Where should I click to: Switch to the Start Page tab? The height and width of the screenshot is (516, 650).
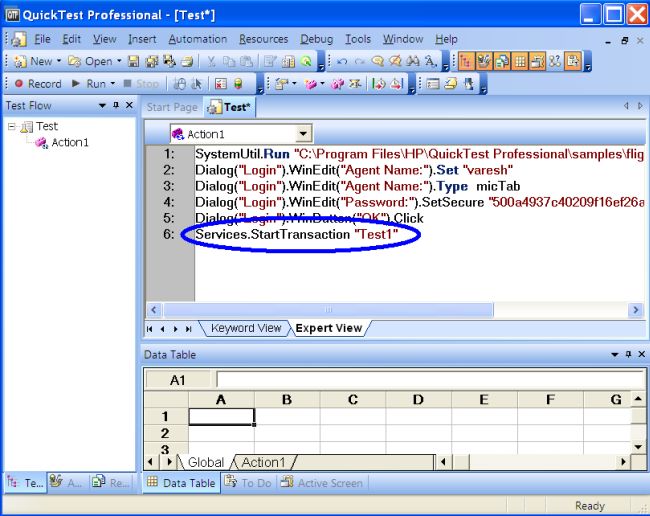[172, 107]
